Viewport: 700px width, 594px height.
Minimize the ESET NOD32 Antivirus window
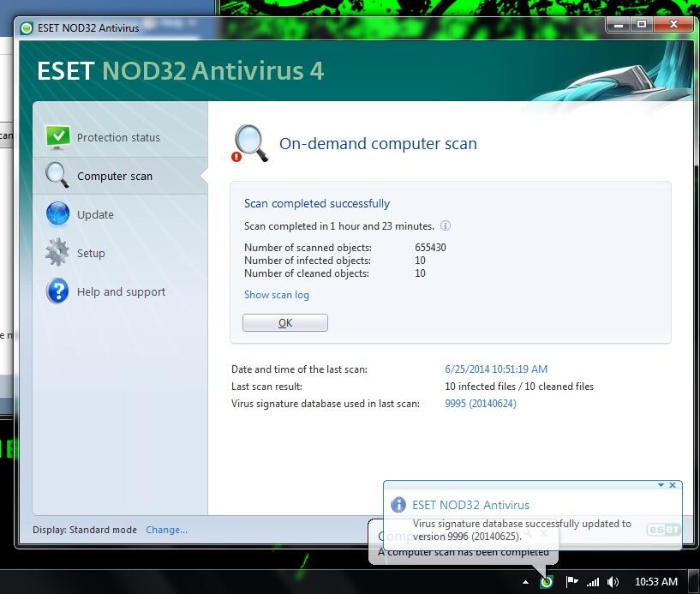pyautogui.click(x=619, y=25)
